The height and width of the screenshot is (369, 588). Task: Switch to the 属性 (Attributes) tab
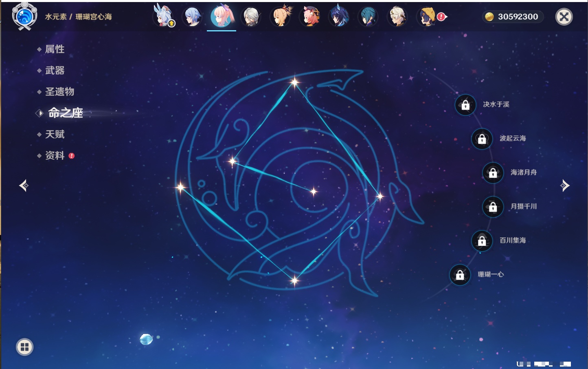[x=55, y=49]
